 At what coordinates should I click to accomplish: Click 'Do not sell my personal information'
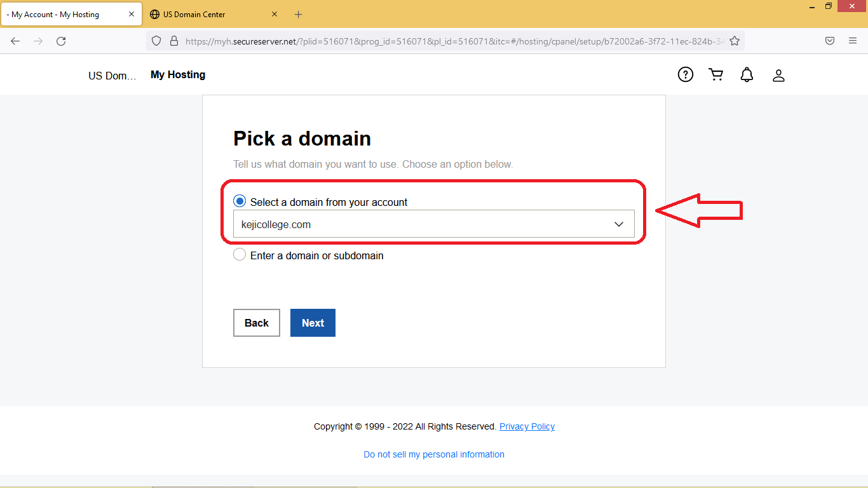(434, 454)
